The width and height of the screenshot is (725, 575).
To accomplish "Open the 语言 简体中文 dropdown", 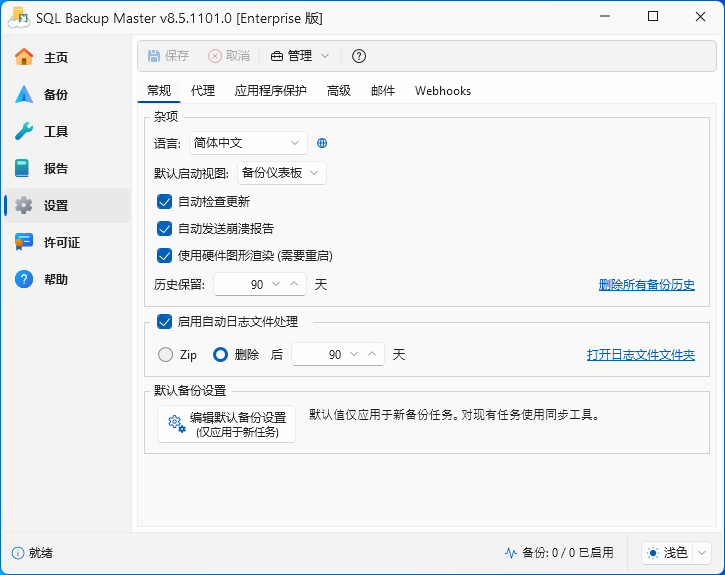I will point(248,143).
